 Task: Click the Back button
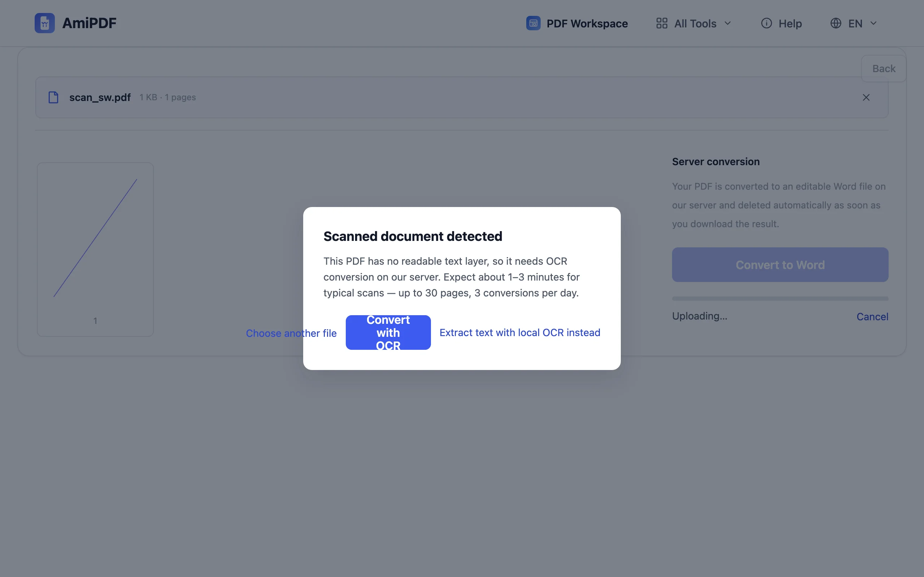tap(884, 69)
